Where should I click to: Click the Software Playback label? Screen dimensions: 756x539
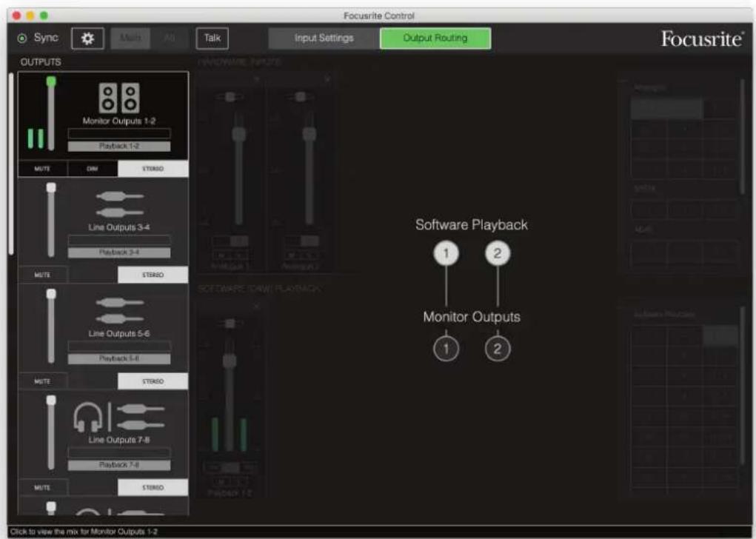(472, 224)
